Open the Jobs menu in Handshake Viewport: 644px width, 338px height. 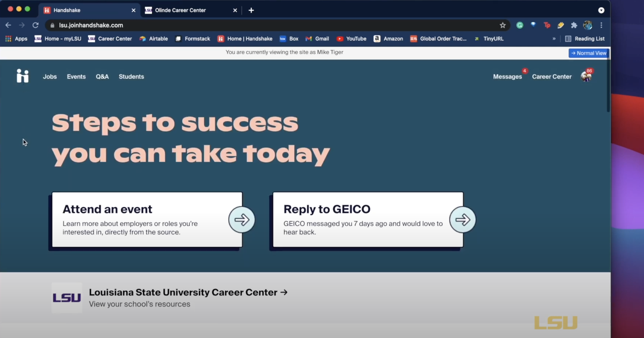pyautogui.click(x=50, y=76)
